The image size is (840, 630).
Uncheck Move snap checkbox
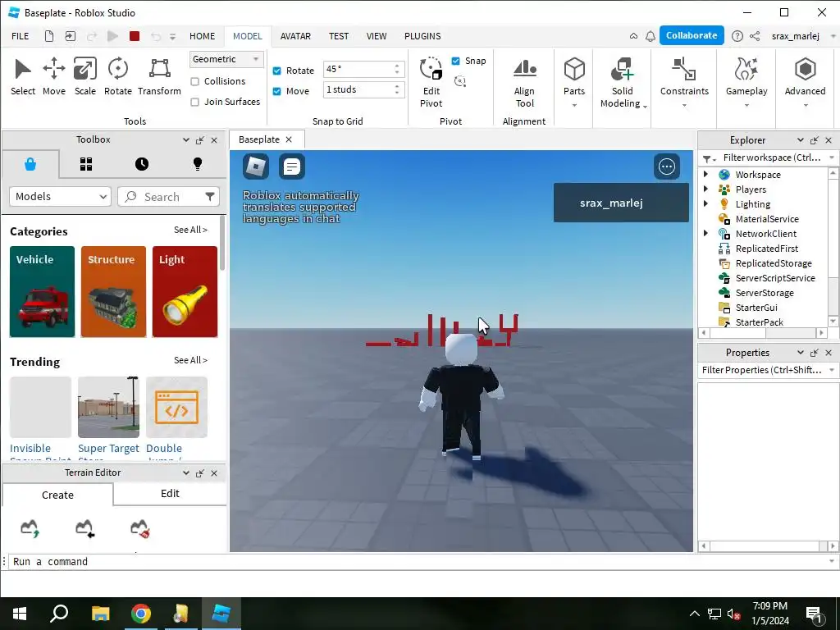coord(277,91)
